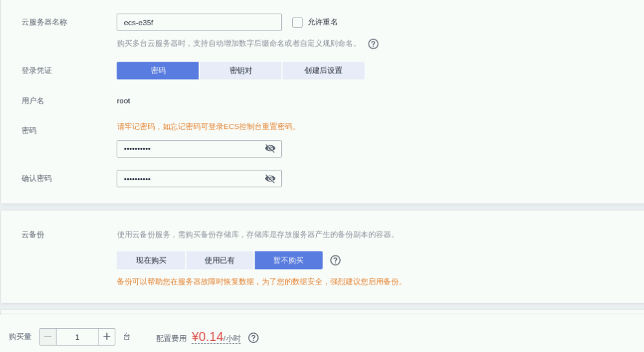The height and width of the screenshot is (352, 644).
Task: Select 密钥对 login credential option
Action: pyautogui.click(x=240, y=71)
